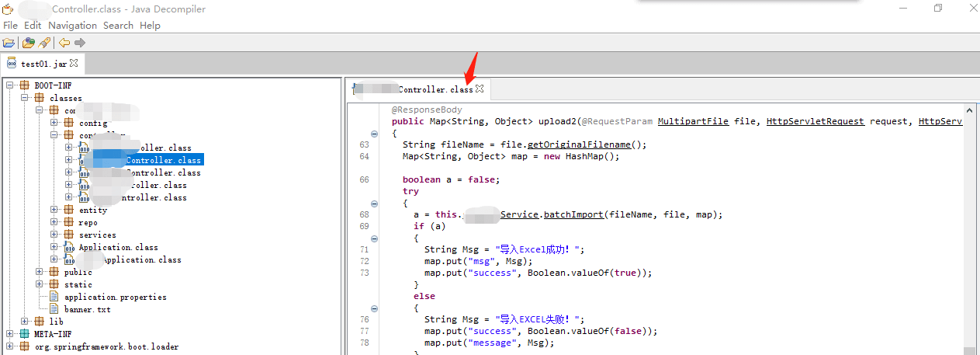Open the Search menu
The width and height of the screenshot is (980, 355).
click(x=118, y=26)
